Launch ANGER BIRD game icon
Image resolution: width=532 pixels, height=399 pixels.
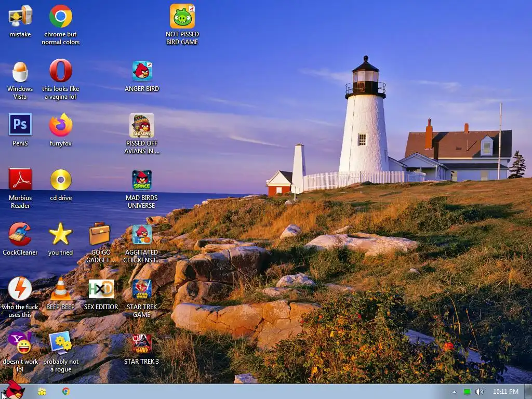click(142, 71)
